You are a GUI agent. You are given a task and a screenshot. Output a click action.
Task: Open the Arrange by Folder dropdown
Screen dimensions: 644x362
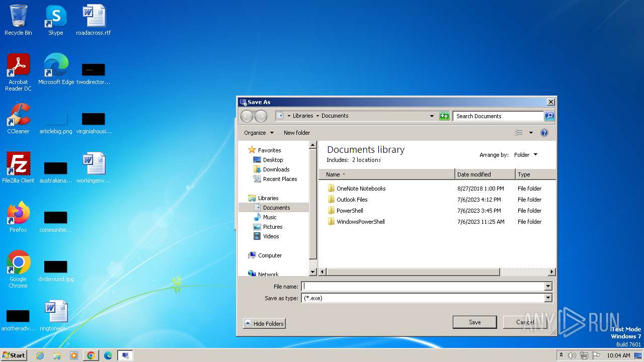[526, 155]
